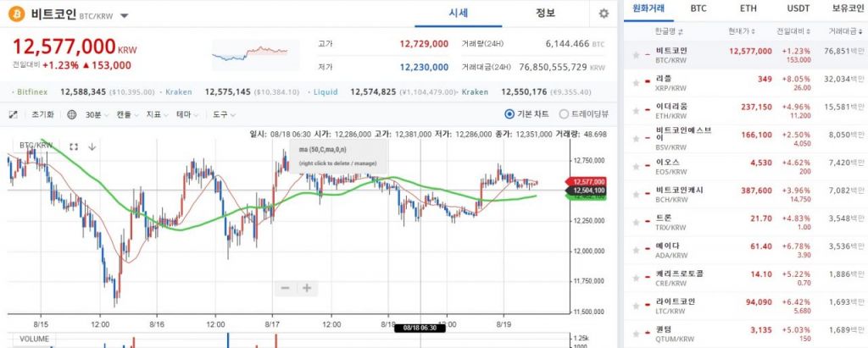Image resolution: width=868 pixels, height=348 pixels.
Task: Star 비트코인 in the coin list
Action: point(636,55)
